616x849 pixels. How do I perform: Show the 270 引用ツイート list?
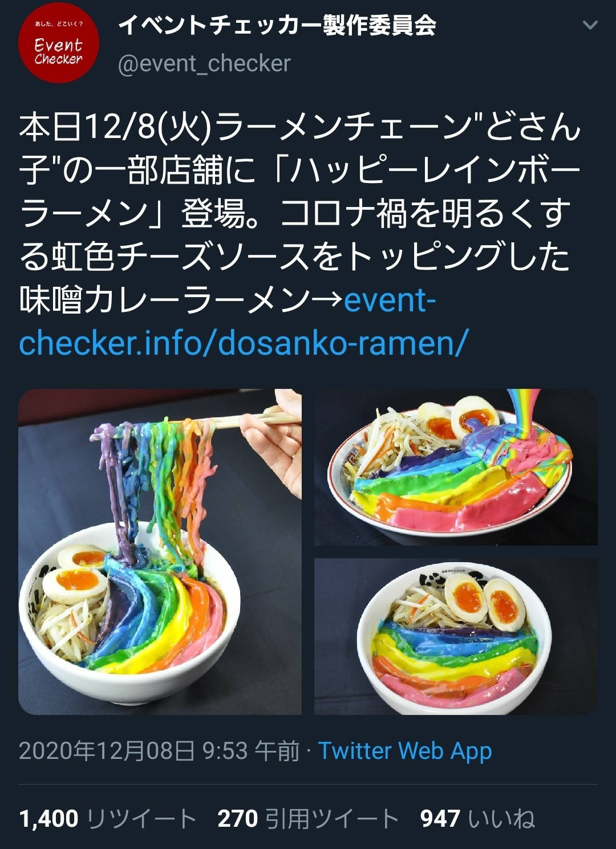[308, 819]
